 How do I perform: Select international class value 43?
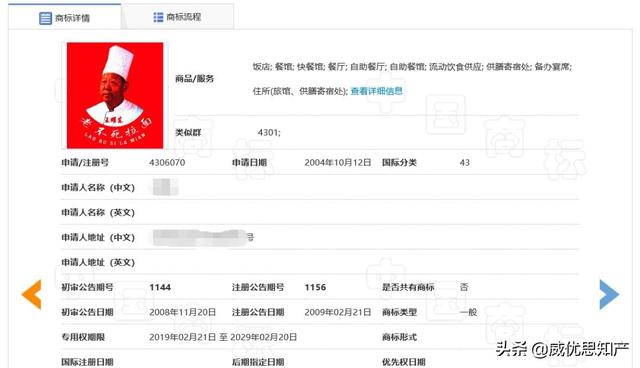tap(464, 162)
